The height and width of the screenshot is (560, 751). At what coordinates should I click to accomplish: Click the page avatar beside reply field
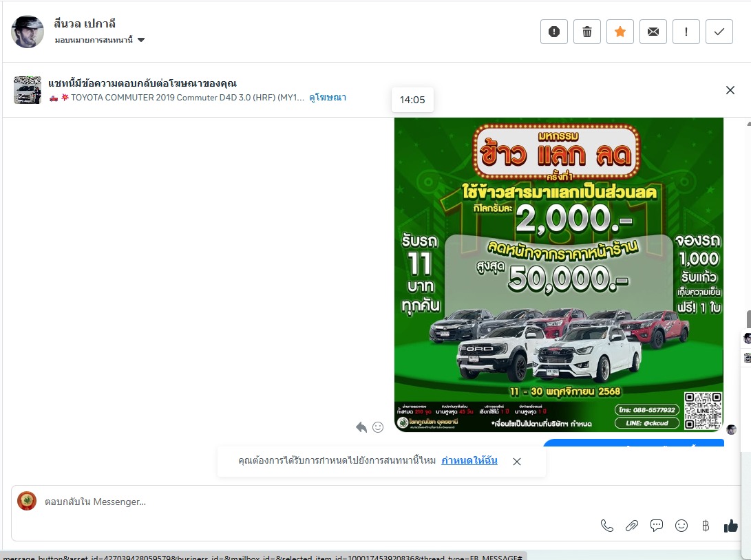click(27, 501)
